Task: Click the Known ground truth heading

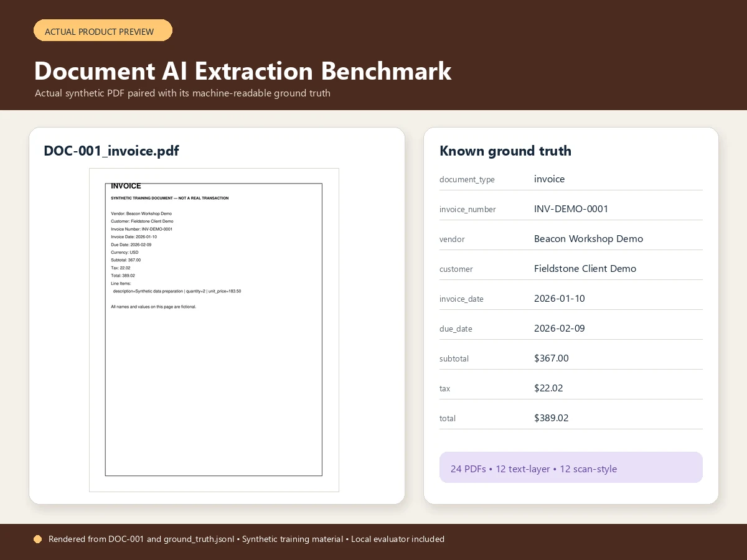Action: (x=505, y=151)
